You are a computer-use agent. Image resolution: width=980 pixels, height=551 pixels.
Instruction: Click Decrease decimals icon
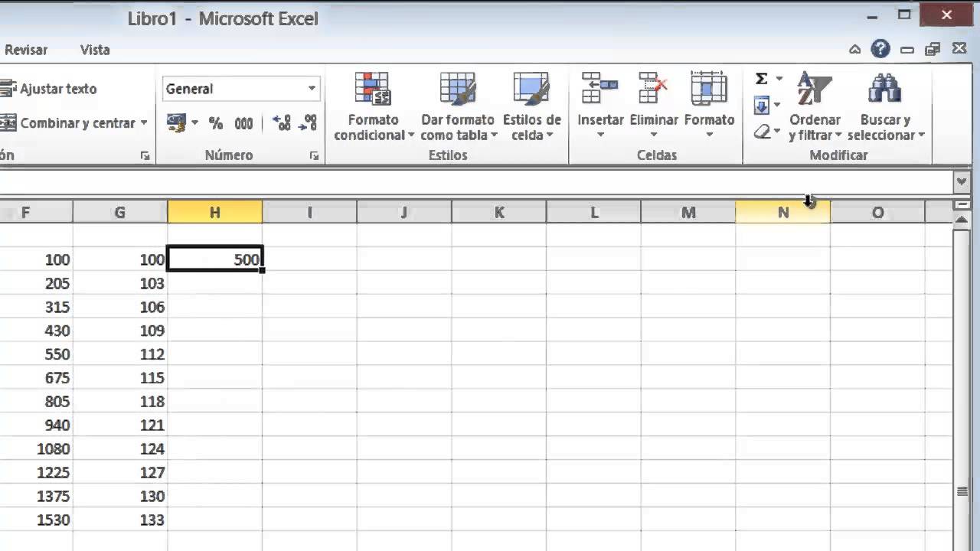click(x=307, y=122)
